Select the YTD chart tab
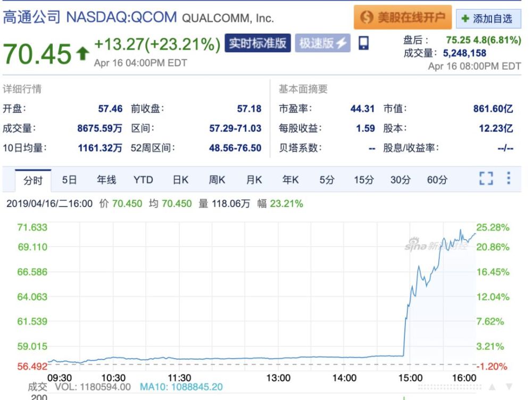The width and height of the screenshot is (532, 400). click(143, 180)
